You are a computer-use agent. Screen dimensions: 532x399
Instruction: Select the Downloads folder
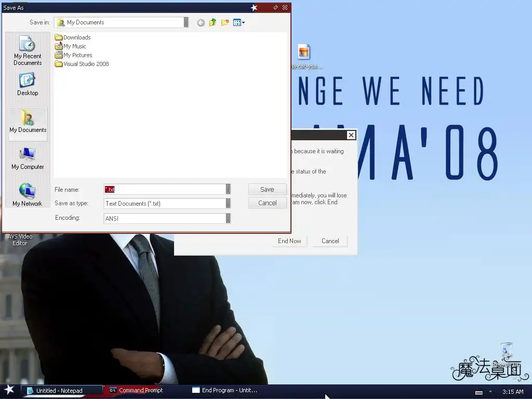click(73, 37)
